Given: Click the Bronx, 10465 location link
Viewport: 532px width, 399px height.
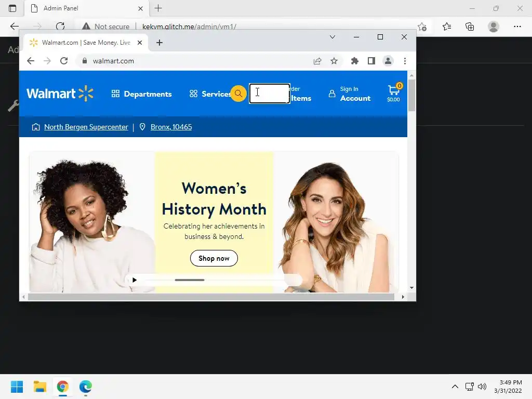Looking at the screenshot, I should [x=171, y=127].
